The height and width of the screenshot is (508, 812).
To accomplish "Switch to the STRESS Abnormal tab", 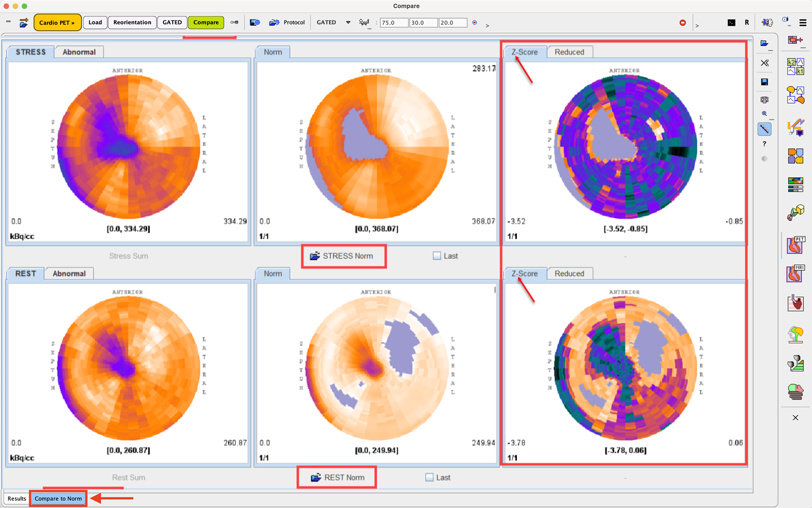I will (79, 52).
